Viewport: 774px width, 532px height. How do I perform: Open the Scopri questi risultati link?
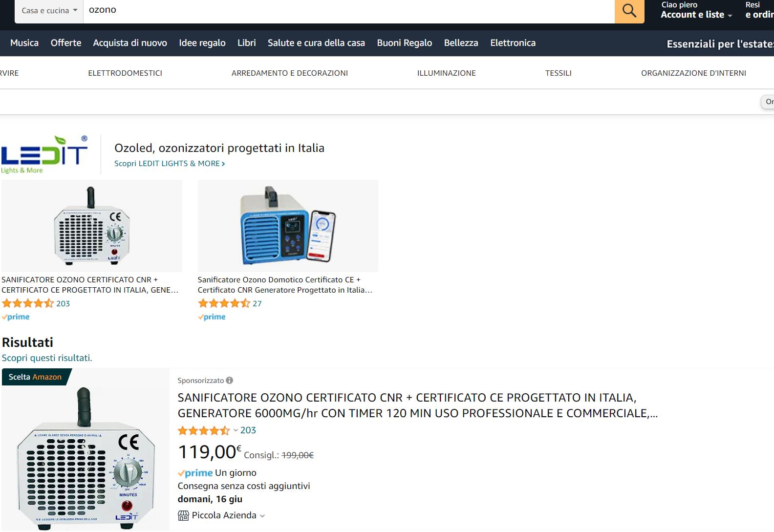pos(47,358)
